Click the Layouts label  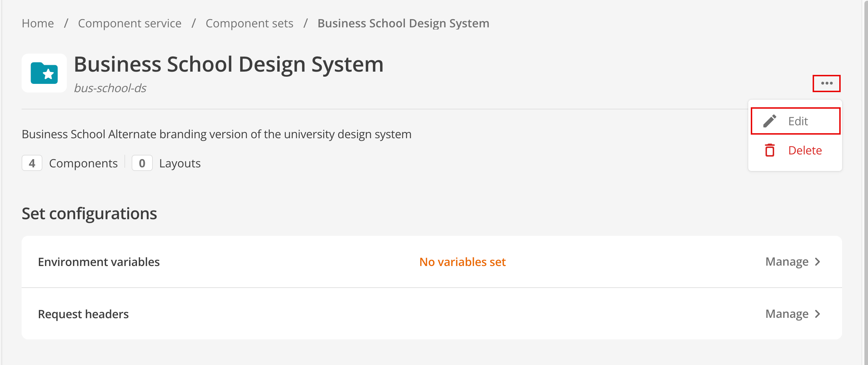(x=180, y=163)
